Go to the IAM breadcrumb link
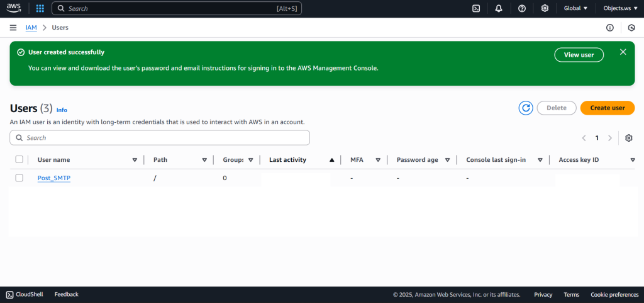The height and width of the screenshot is (303, 644). point(31,28)
